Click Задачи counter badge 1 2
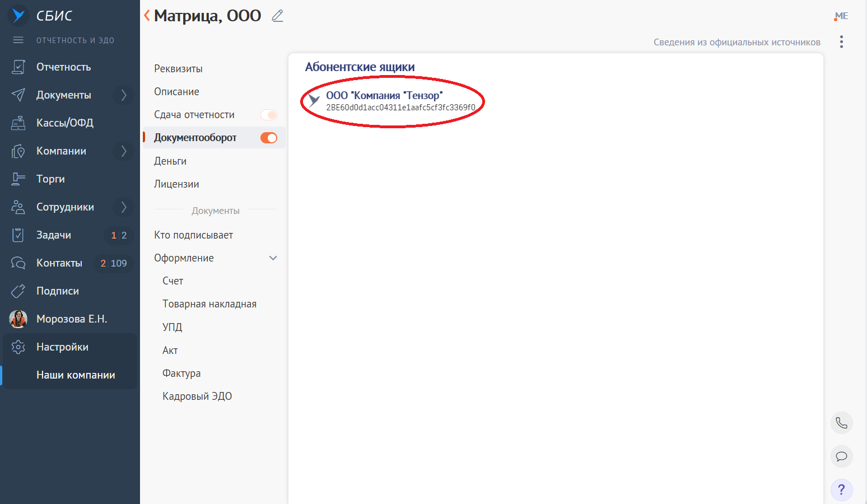 click(119, 235)
